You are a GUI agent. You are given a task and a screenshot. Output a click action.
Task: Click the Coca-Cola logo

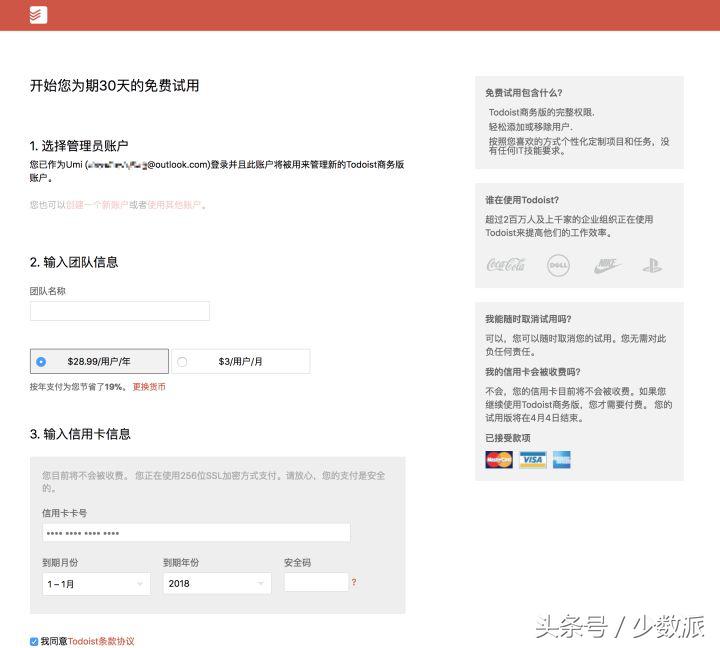(506, 265)
